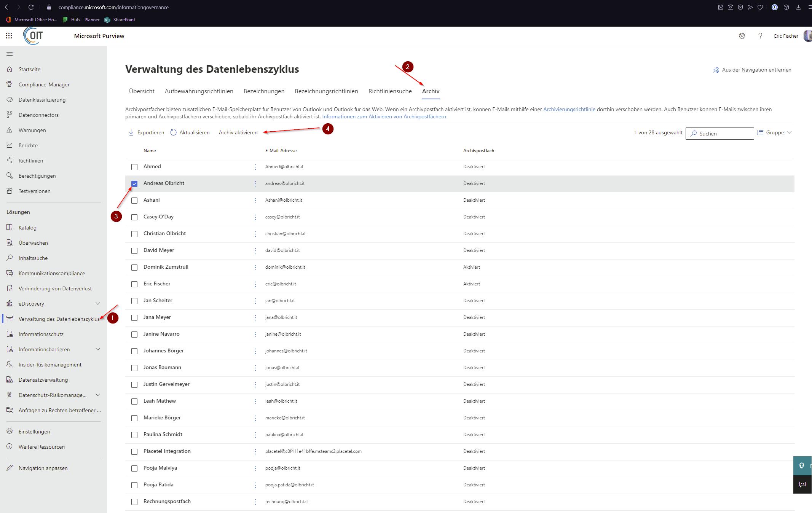Expand the eDiscovery navigation section
812x513 pixels.
(x=98, y=304)
